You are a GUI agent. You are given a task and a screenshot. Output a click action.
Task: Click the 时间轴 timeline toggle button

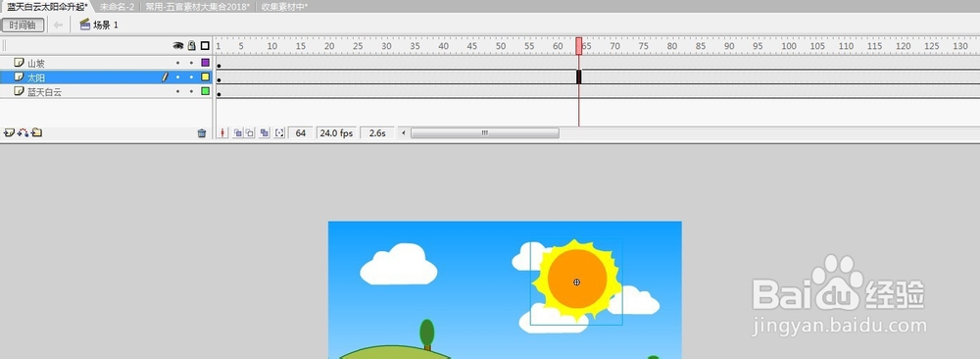(23, 26)
